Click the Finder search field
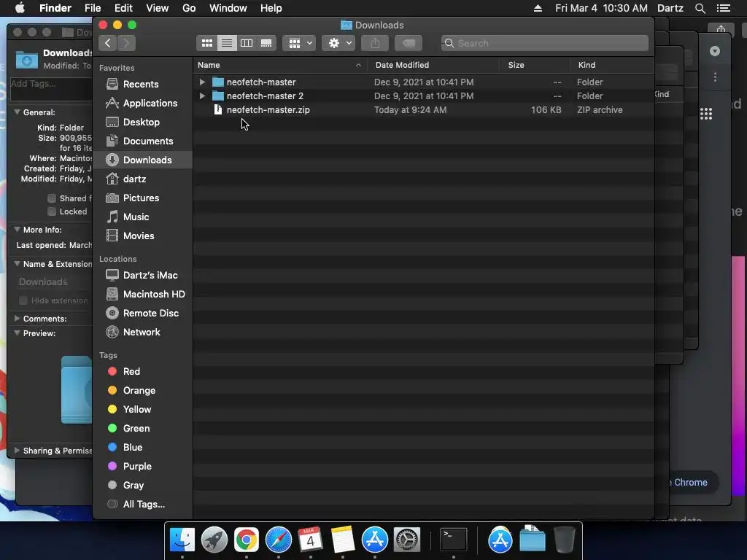 544,43
